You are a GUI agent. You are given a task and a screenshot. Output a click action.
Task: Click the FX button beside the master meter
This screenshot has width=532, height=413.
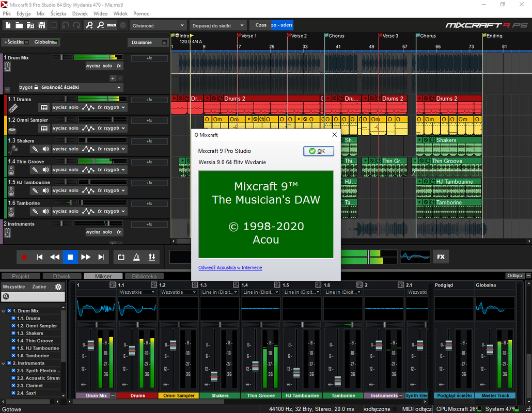point(441,257)
